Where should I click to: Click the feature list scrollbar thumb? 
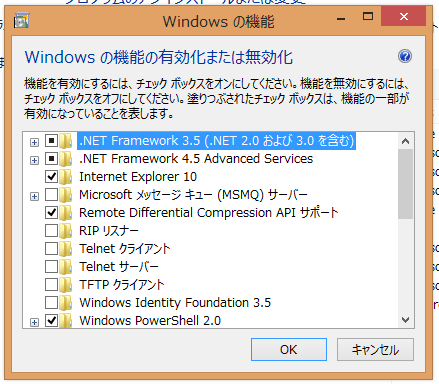click(405, 184)
